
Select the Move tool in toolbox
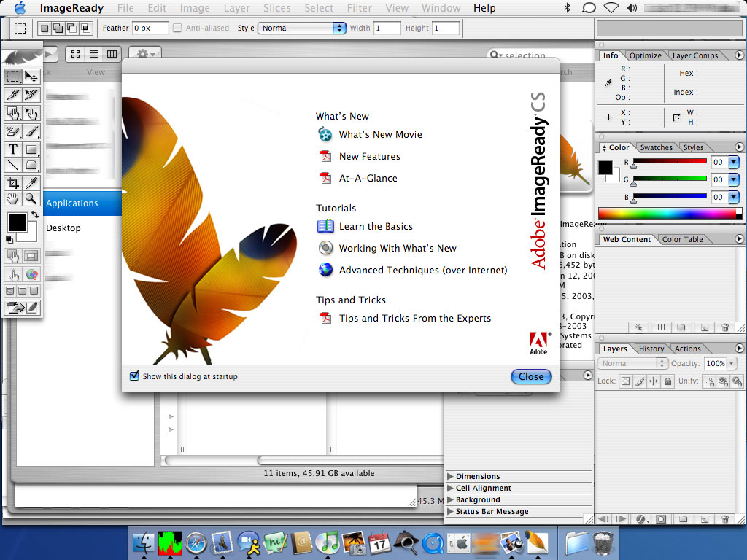[x=31, y=76]
